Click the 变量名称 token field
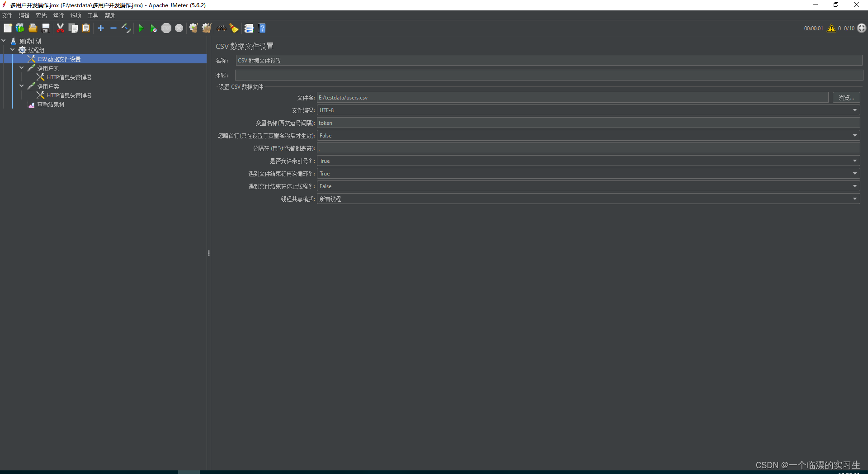Viewport: 868px width, 474px height. pos(588,123)
